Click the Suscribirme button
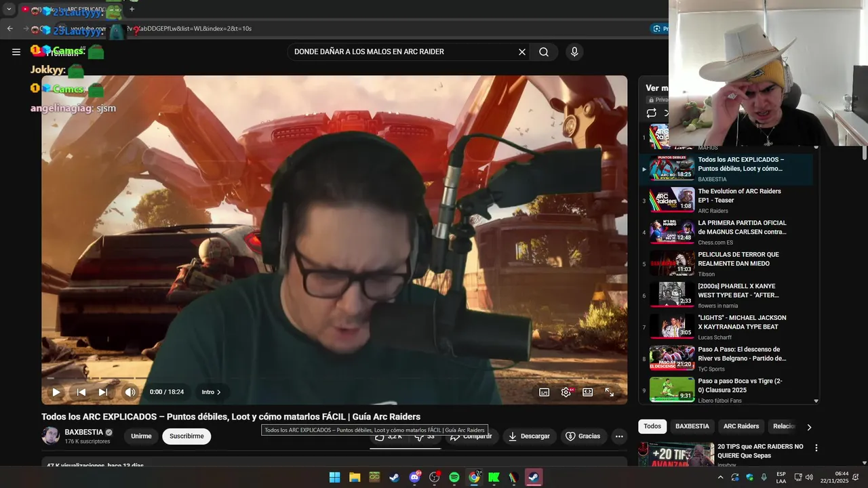The width and height of the screenshot is (868, 488). (186, 436)
